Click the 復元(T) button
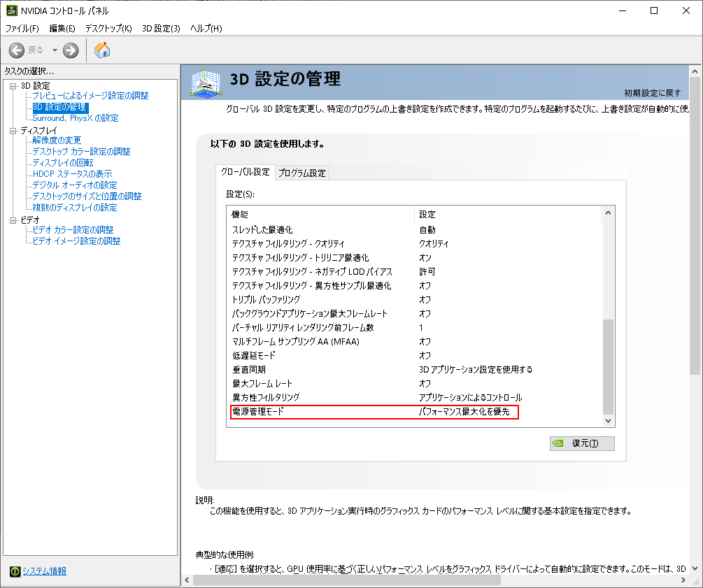 tap(582, 443)
